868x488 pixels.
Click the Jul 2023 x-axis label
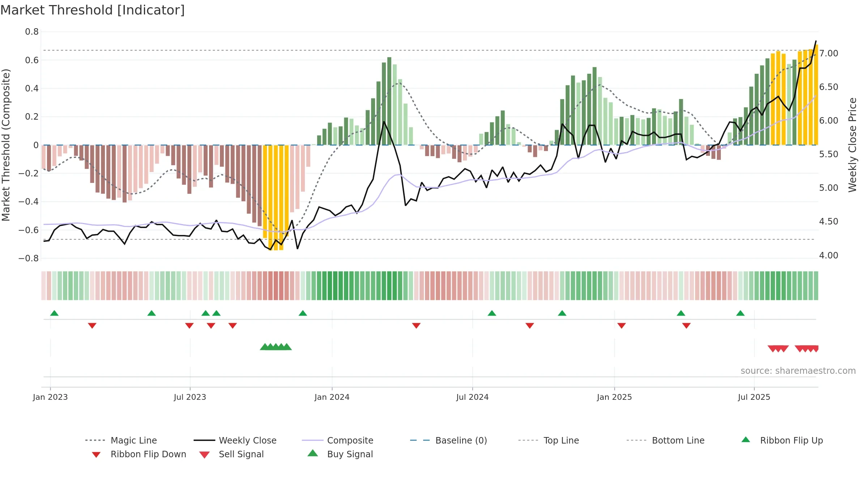click(x=190, y=397)
